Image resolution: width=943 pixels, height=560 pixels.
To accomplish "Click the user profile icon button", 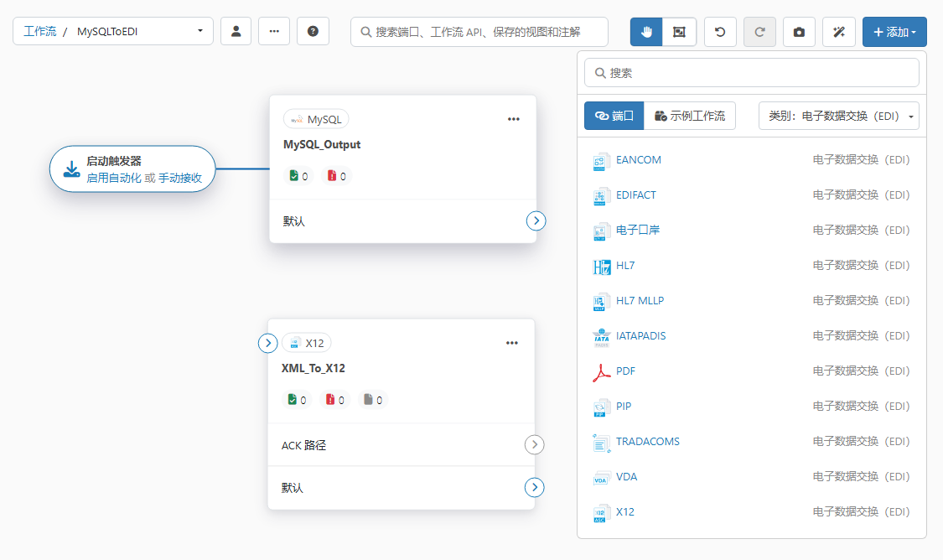I will click(x=236, y=32).
